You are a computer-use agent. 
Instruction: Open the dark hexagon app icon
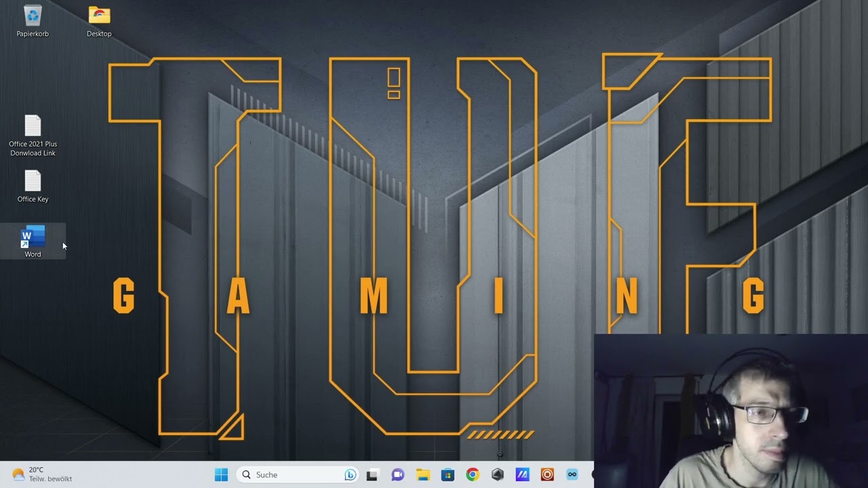[497, 474]
